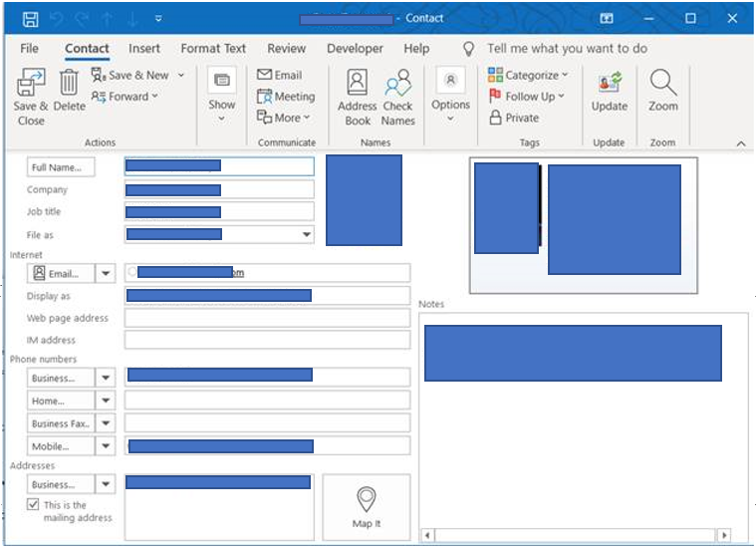Open the Email type dropdown arrow

point(106,274)
